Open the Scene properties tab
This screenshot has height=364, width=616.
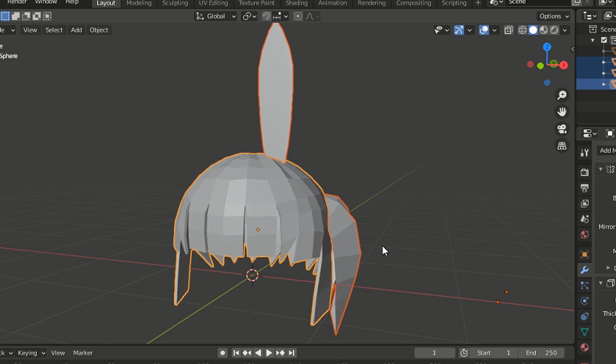584,219
